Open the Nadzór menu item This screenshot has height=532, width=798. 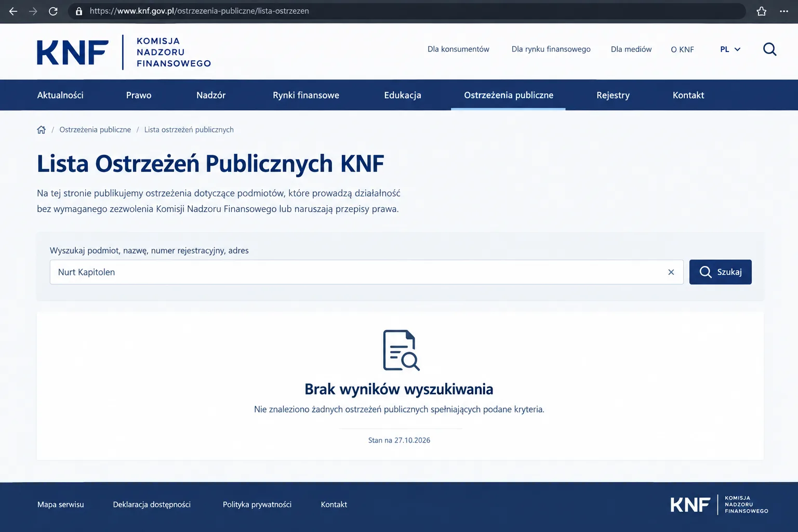pos(211,95)
